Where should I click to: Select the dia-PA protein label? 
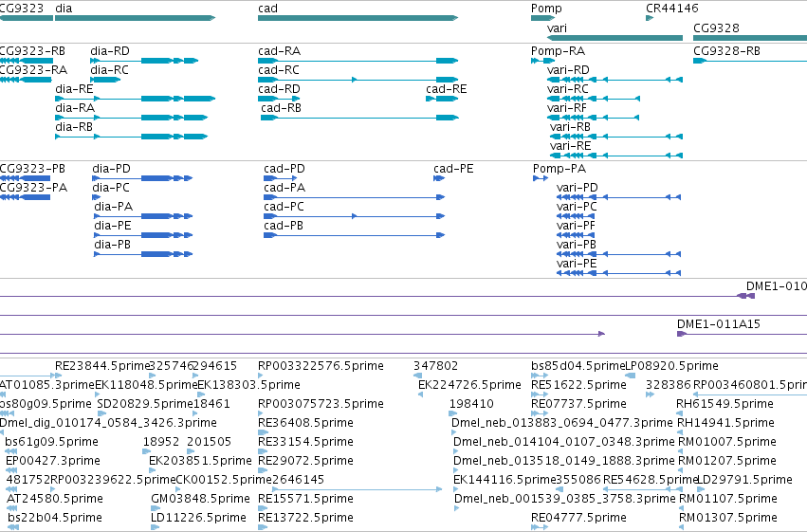click(x=114, y=207)
